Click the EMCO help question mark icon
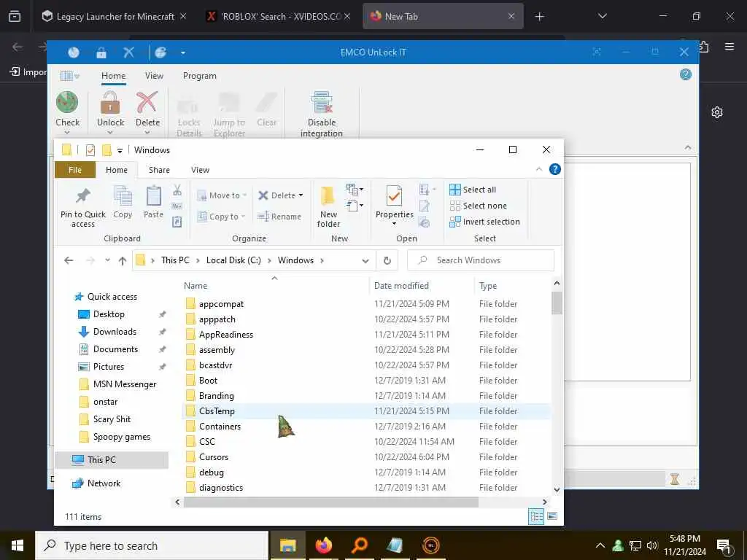 [x=686, y=74]
